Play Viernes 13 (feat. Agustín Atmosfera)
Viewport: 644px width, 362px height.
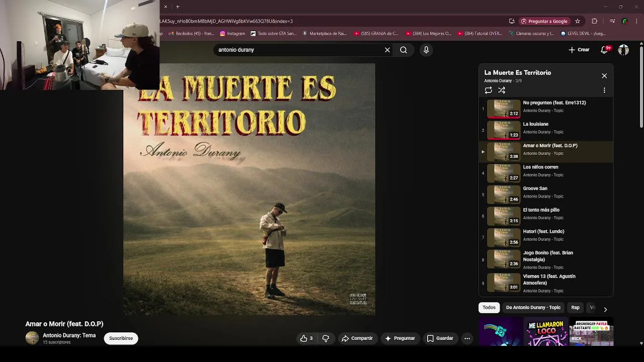[546, 283]
